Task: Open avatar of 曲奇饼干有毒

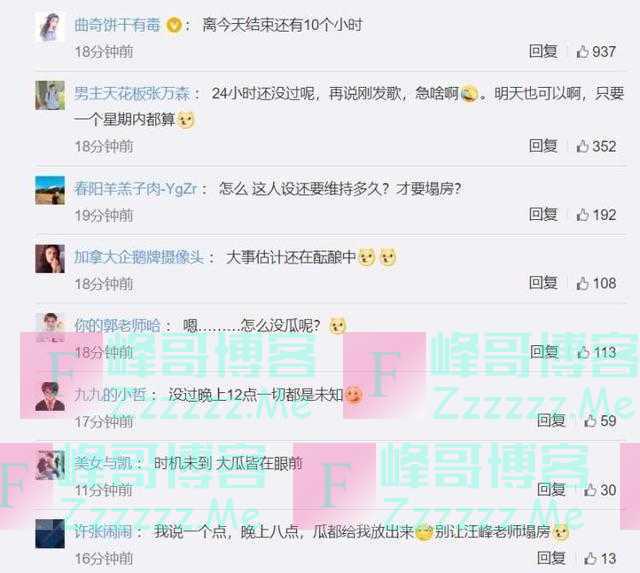Action: pos(50,27)
